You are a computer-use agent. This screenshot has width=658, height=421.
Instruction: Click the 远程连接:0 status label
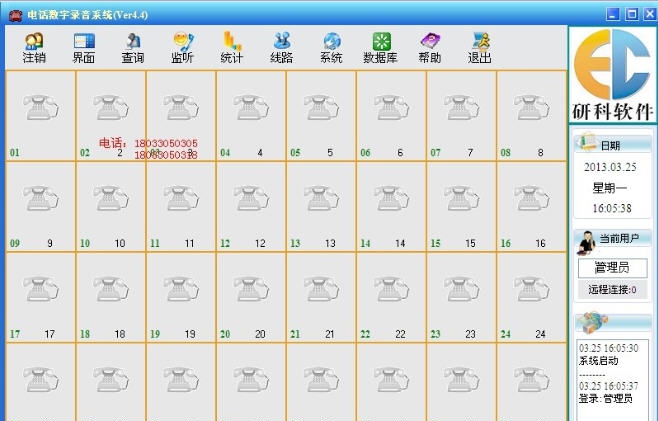pyautogui.click(x=612, y=290)
